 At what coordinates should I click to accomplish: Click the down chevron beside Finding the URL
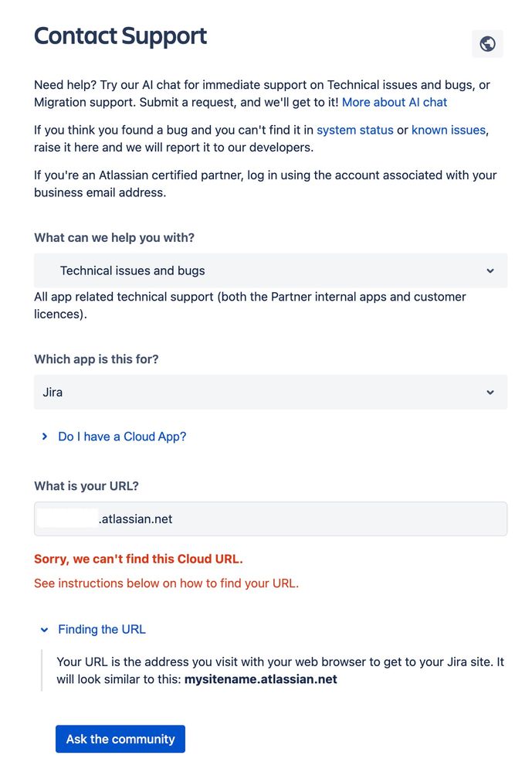(44, 630)
